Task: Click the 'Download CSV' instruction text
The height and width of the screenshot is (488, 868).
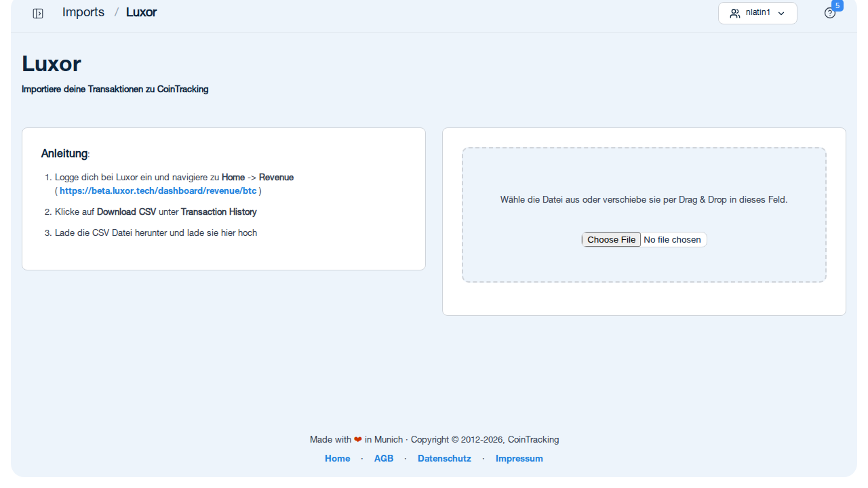Action: tap(127, 212)
